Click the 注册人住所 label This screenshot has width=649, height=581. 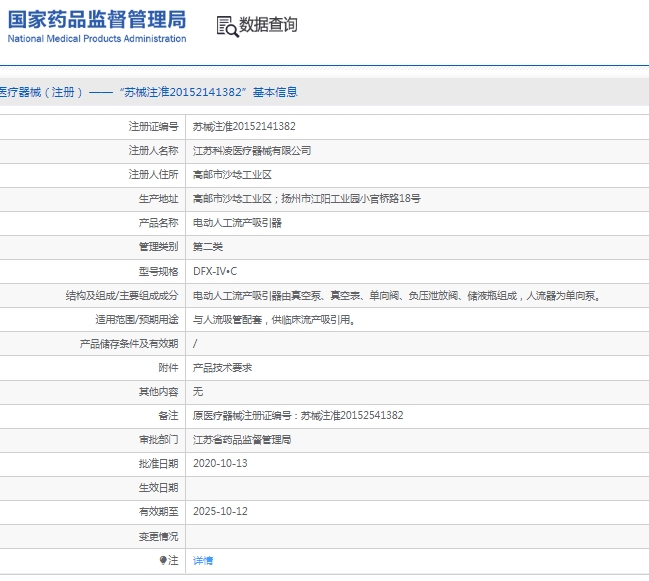(153, 175)
